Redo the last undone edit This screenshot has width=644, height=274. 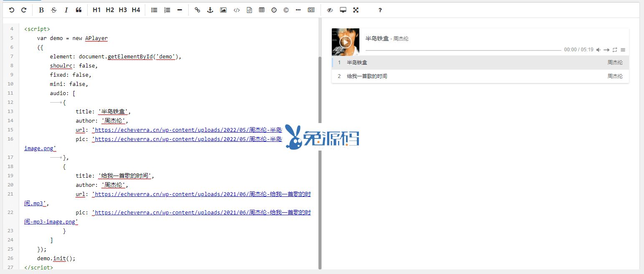pyautogui.click(x=24, y=10)
